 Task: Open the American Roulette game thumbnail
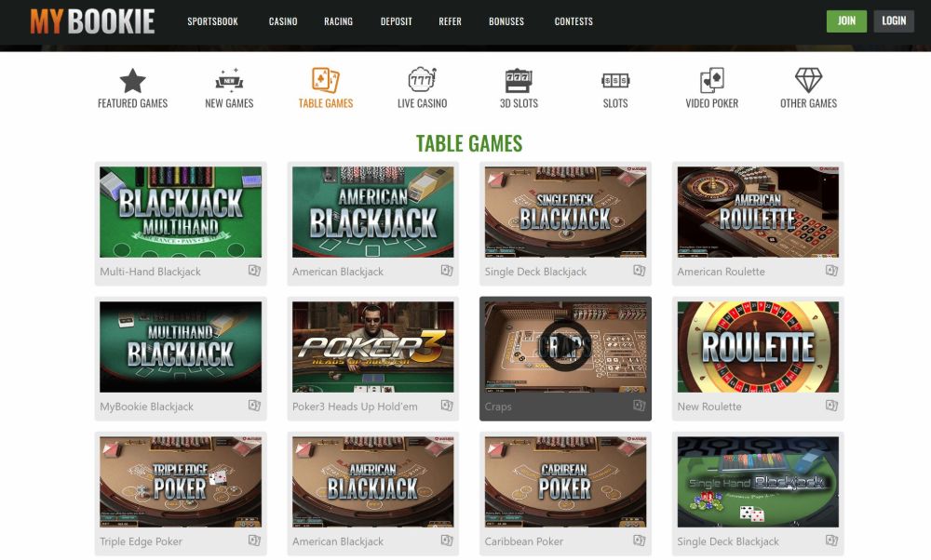pyautogui.click(x=758, y=212)
